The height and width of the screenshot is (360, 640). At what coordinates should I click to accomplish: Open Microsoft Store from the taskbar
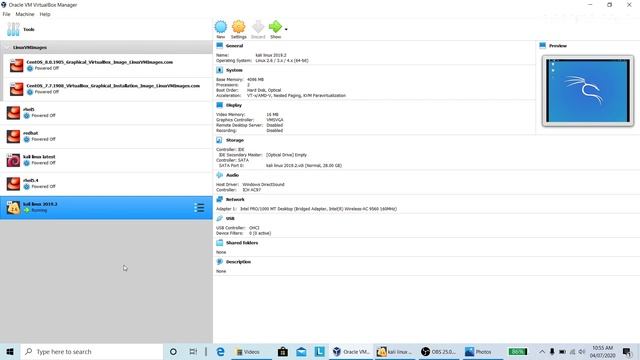[x=282, y=351]
